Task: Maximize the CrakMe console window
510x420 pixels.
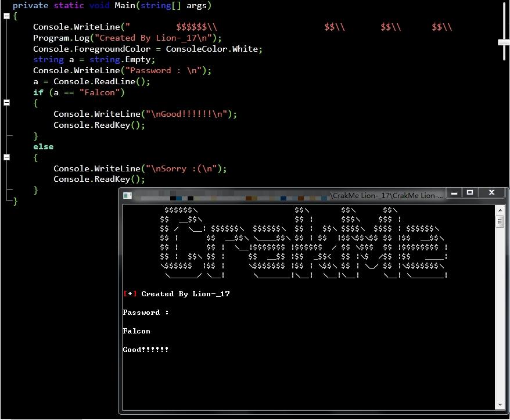Action: (x=470, y=193)
